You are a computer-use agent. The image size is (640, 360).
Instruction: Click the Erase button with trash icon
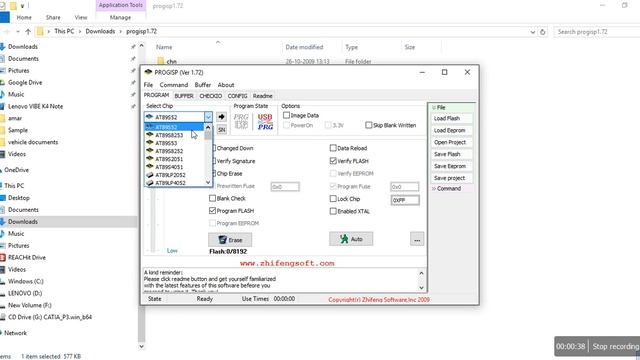point(230,240)
